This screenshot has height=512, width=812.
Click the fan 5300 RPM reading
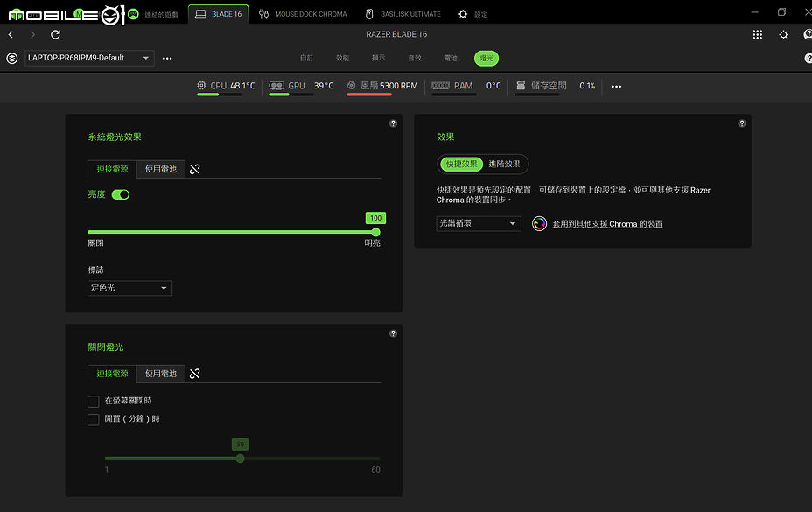pos(398,86)
